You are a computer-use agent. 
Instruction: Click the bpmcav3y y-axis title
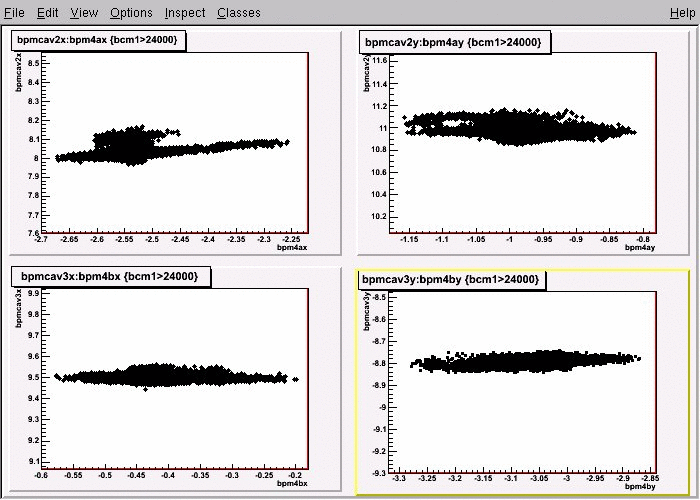pyautogui.click(x=367, y=312)
